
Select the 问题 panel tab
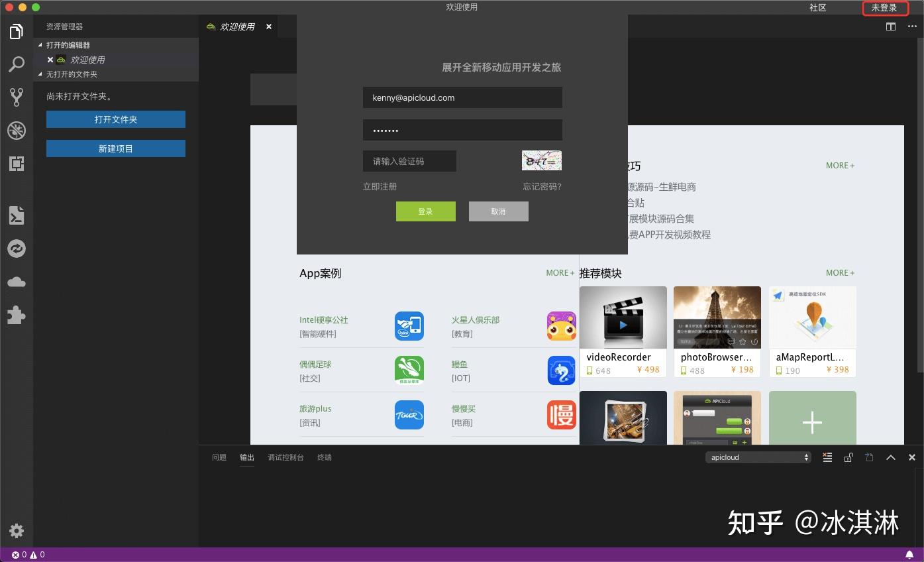coord(219,457)
